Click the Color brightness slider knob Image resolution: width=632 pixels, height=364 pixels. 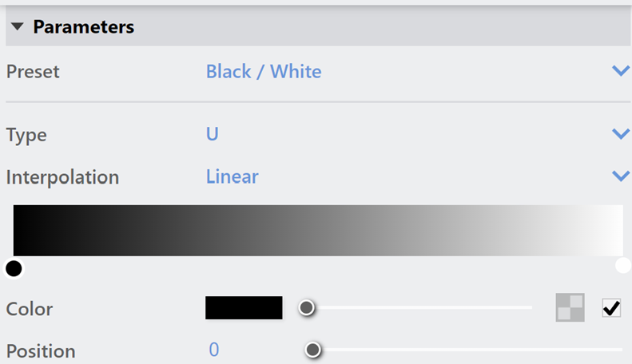[307, 308]
